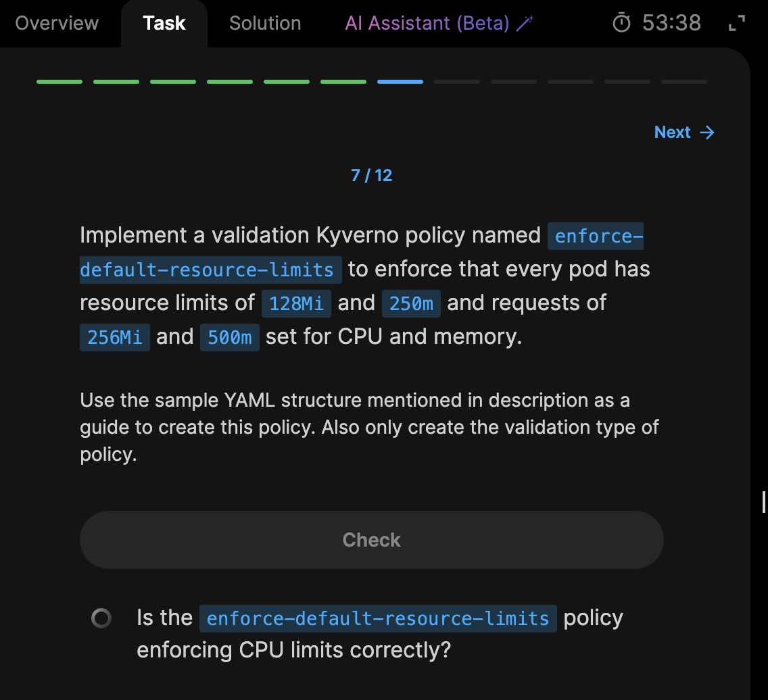768x700 pixels.
Task: Click the panel resize handle on right edge
Action: point(764,502)
